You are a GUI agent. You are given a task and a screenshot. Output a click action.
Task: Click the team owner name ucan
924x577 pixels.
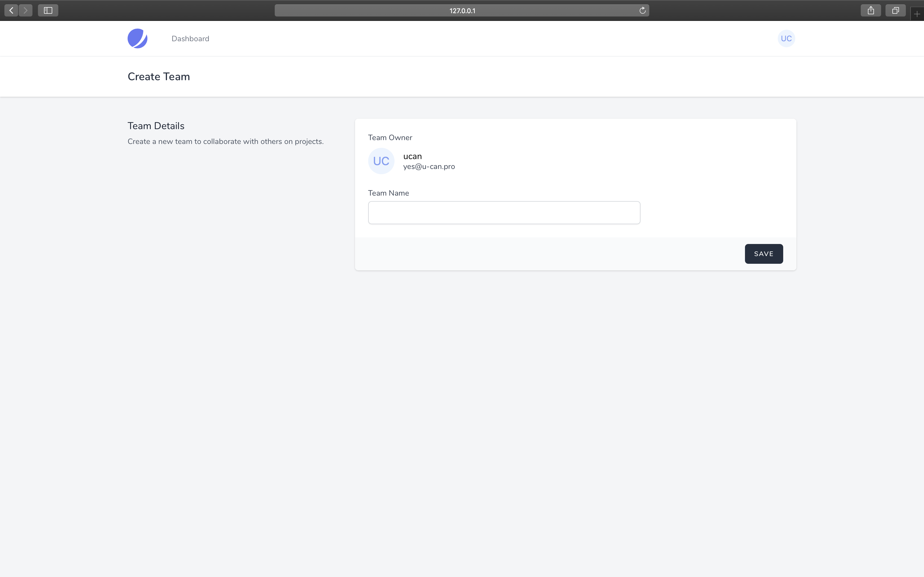413,156
